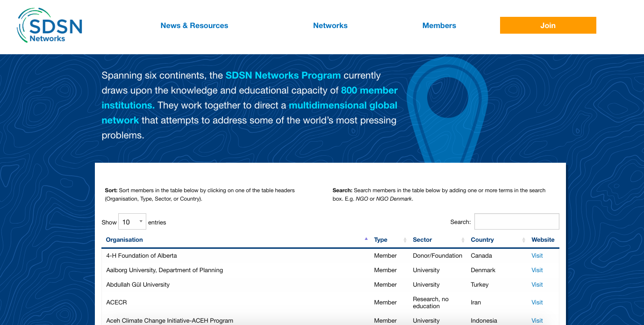Viewport: 644px width, 325px height.
Task: Click the Website column header
Action: pyautogui.click(x=543, y=240)
